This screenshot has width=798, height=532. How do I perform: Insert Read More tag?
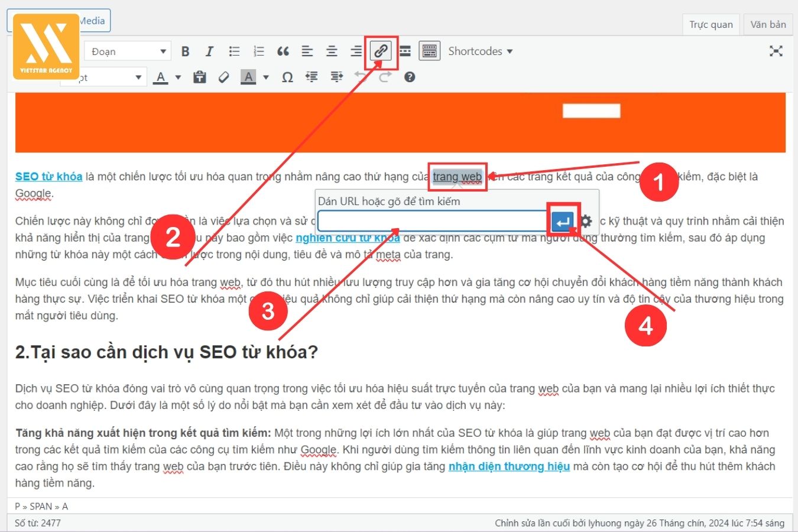point(405,51)
